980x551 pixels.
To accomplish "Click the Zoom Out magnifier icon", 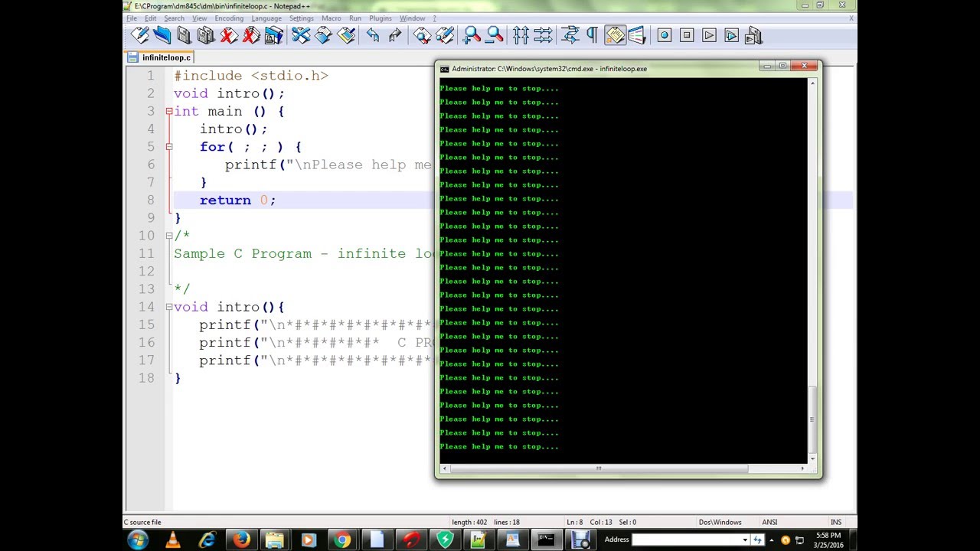I will pos(495,35).
